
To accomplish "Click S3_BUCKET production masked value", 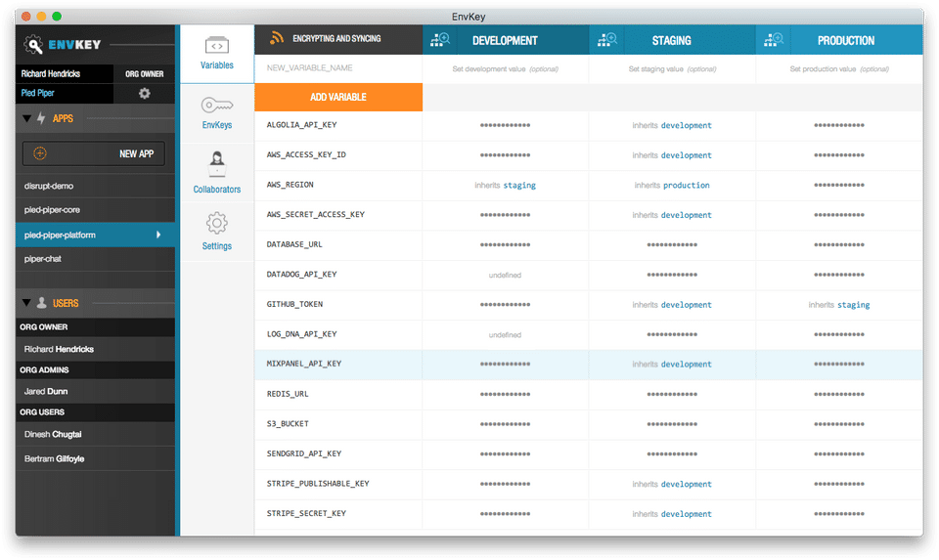I will tap(839, 424).
